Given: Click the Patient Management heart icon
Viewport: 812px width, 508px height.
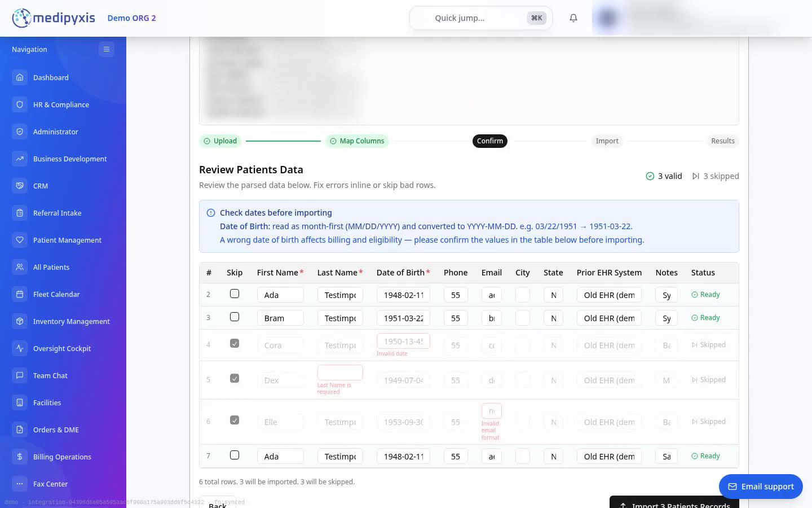Looking at the screenshot, I should (x=20, y=240).
